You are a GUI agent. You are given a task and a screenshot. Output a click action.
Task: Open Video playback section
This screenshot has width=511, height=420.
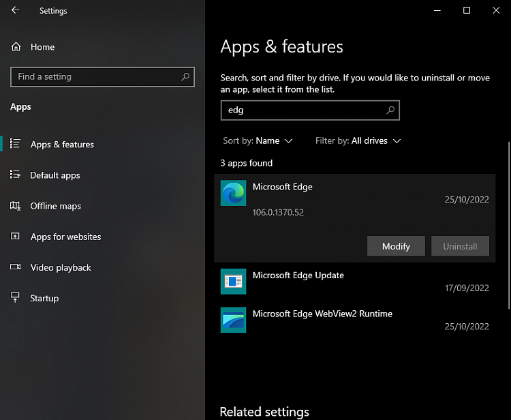click(61, 267)
